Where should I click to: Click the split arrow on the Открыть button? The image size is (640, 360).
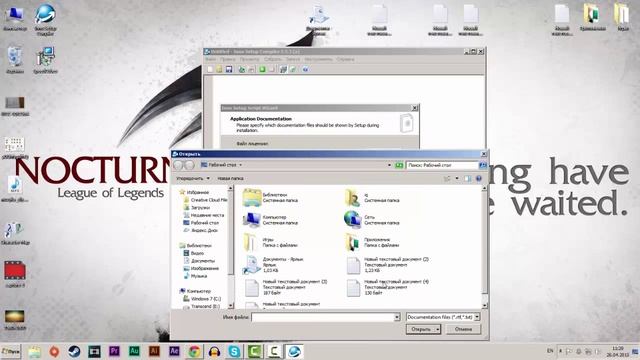click(x=438, y=329)
